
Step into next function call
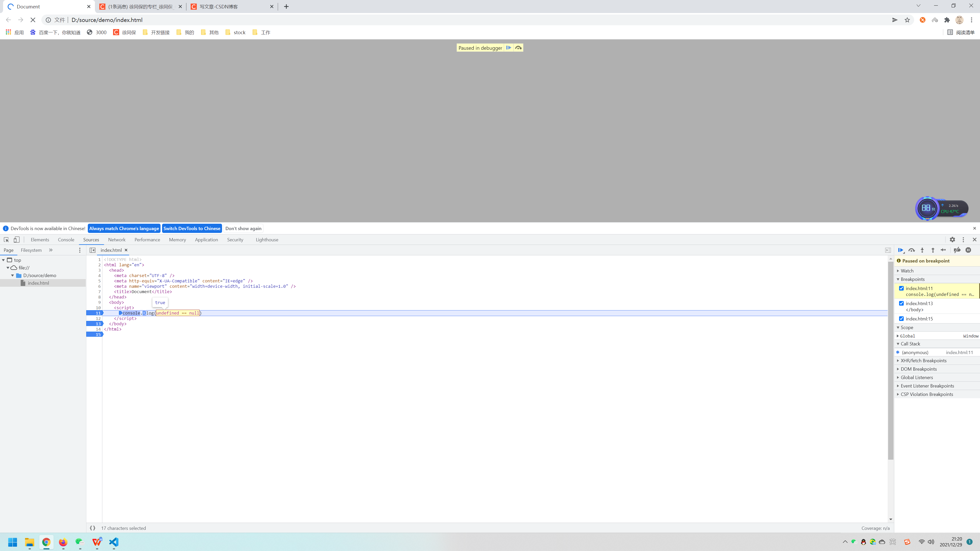pyautogui.click(x=922, y=250)
